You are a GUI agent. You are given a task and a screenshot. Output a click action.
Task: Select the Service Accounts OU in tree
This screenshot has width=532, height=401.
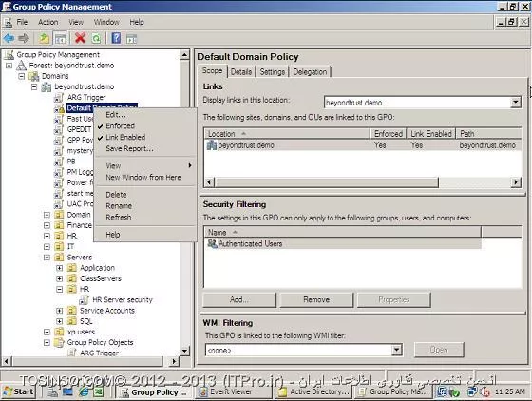[107, 311]
